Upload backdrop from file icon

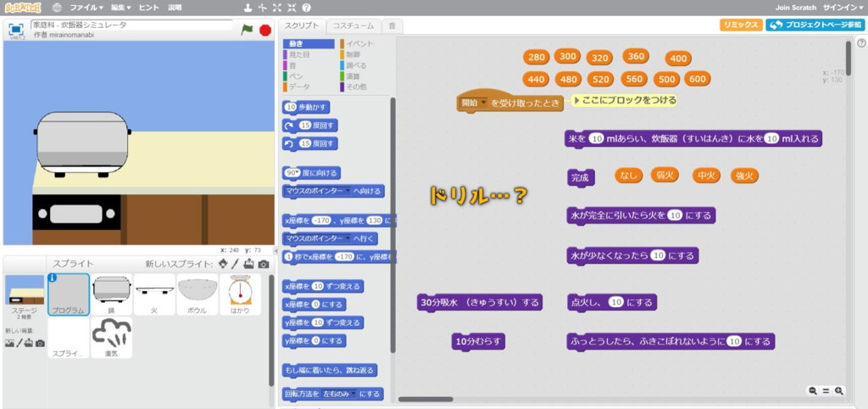tap(28, 343)
